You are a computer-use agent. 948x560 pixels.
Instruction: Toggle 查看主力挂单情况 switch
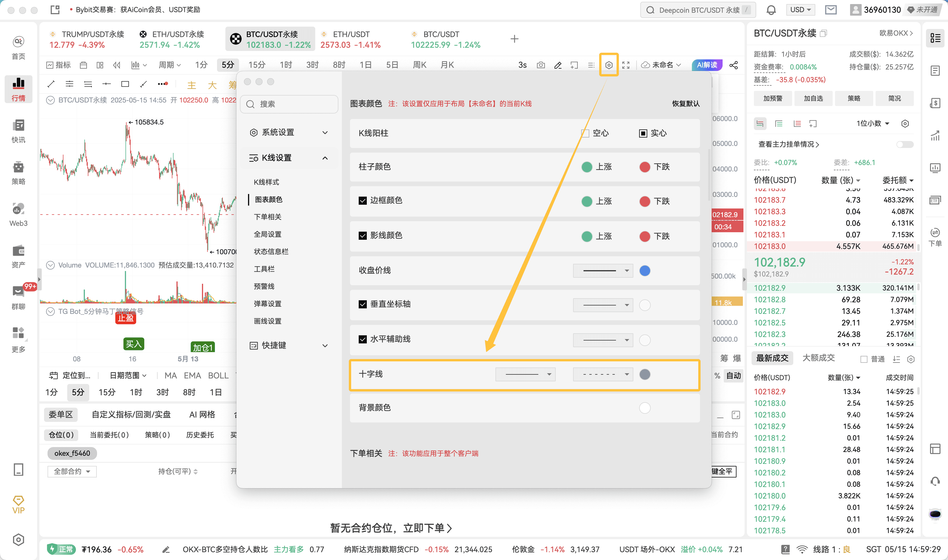905,144
